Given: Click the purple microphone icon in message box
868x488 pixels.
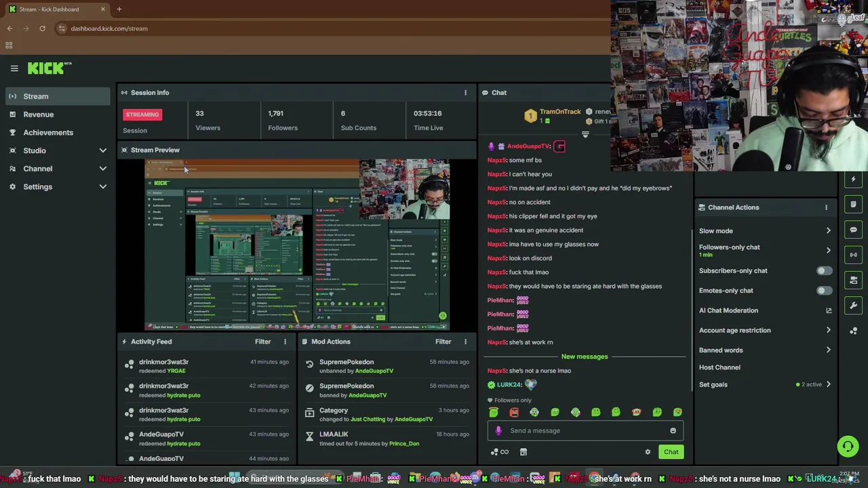Looking at the screenshot, I should click(x=498, y=430).
